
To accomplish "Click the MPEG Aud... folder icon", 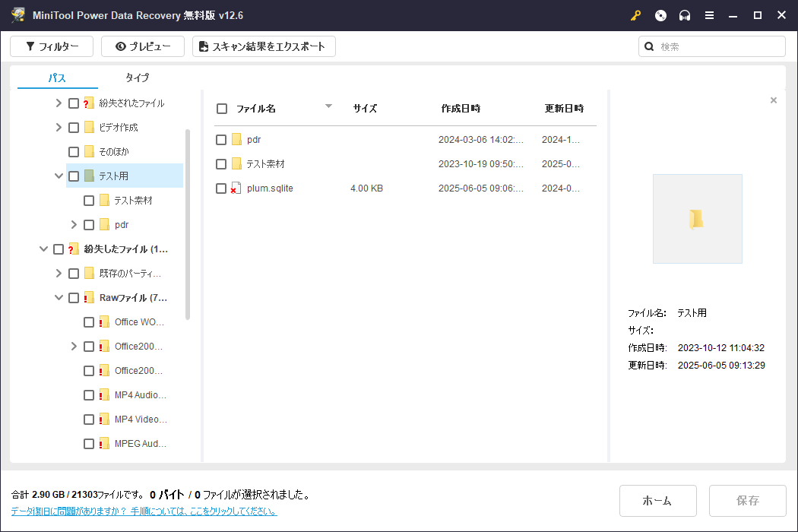I will pos(104,444).
